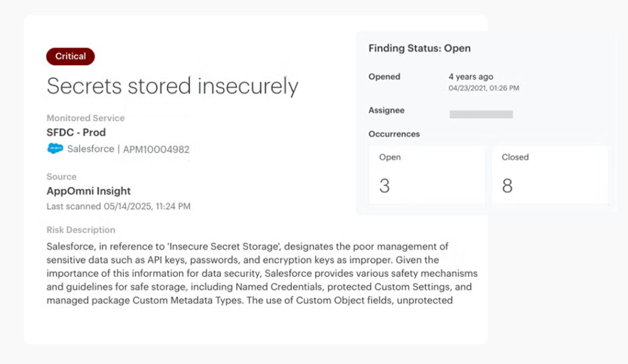This screenshot has height=364, width=628.
Task: Open the Open occurrences card showing 3
Action: click(x=427, y=175)
